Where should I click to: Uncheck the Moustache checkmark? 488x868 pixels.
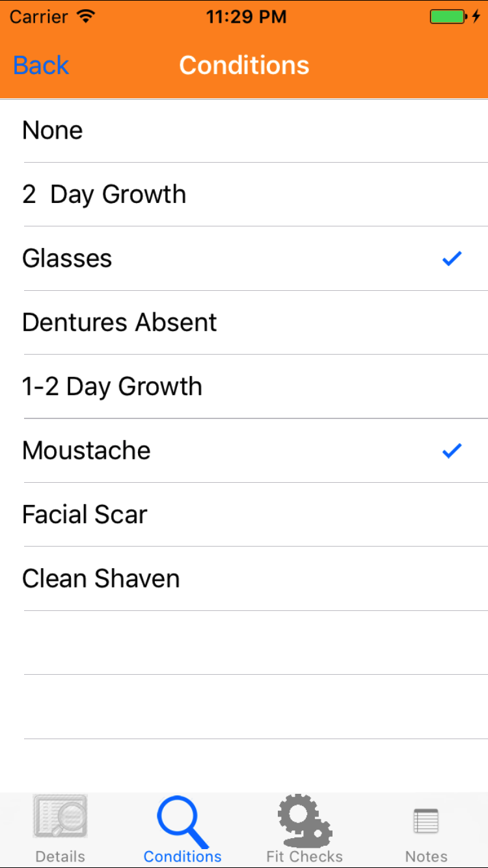[x=452, y=451]
